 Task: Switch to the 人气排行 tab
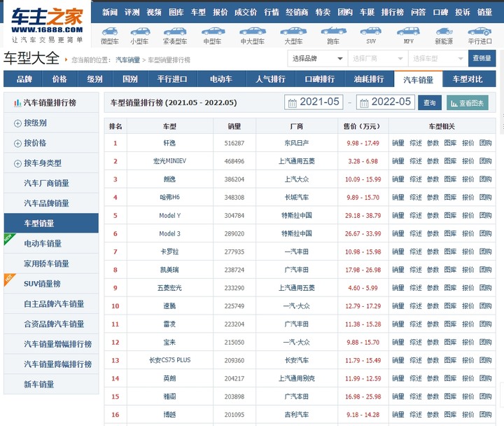click(271, 79)
